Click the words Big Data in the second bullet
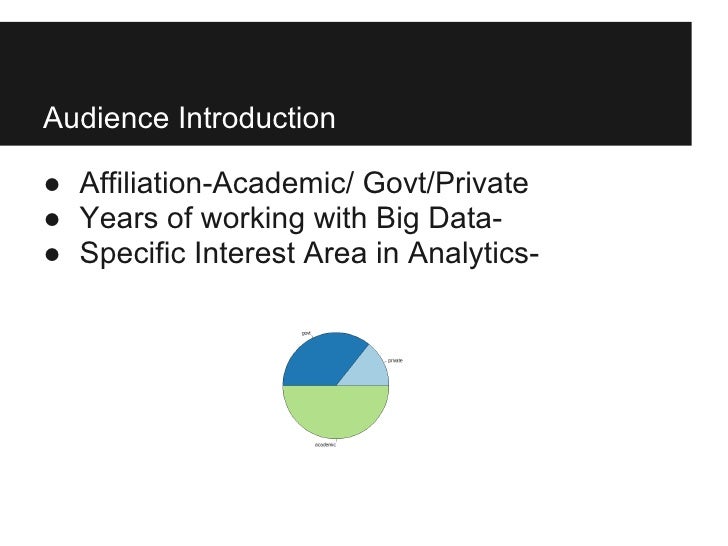Screen dimensions: 728x546 [435, 218]
